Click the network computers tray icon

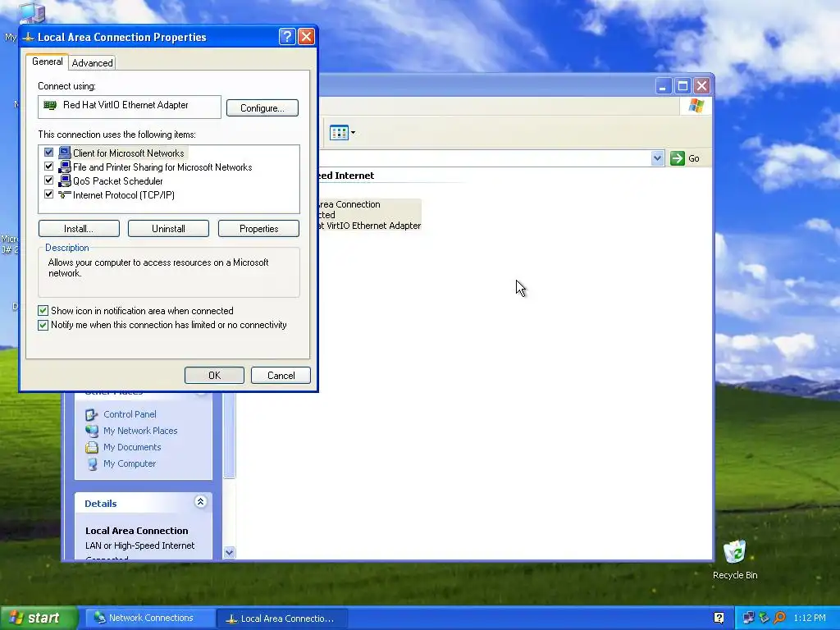point(748,618)
